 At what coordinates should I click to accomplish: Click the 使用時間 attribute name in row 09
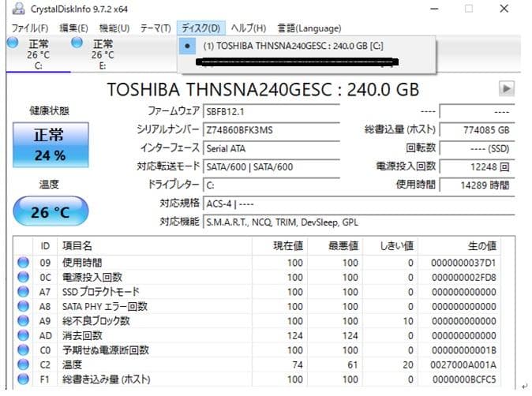coord(82,263)
